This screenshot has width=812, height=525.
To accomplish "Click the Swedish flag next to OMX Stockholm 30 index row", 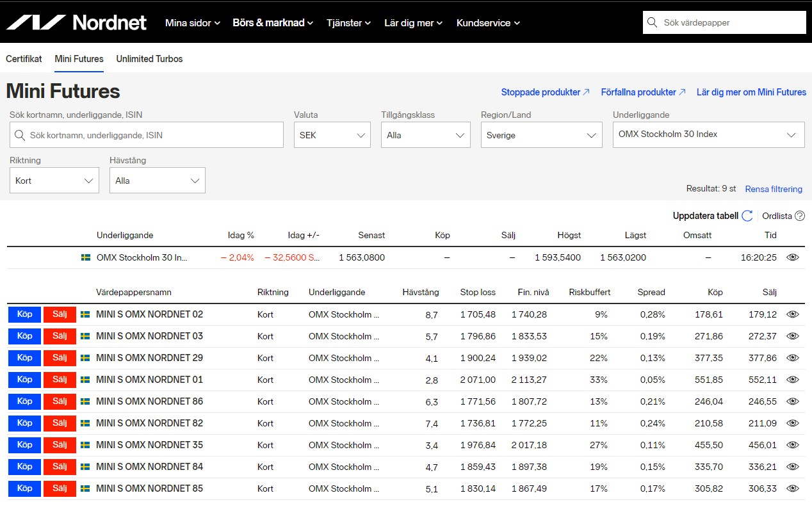I will coord(86,257).
